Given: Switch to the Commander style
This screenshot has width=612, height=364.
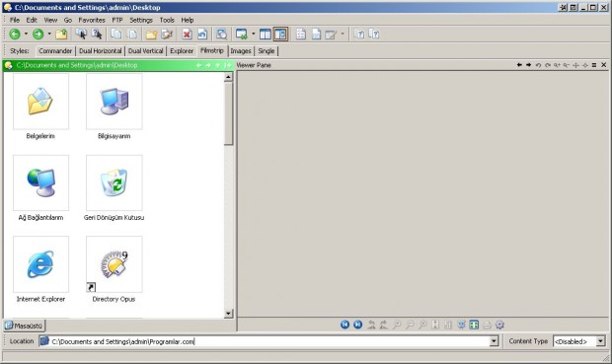Looking at the screenshot, I should coord(55,51).
